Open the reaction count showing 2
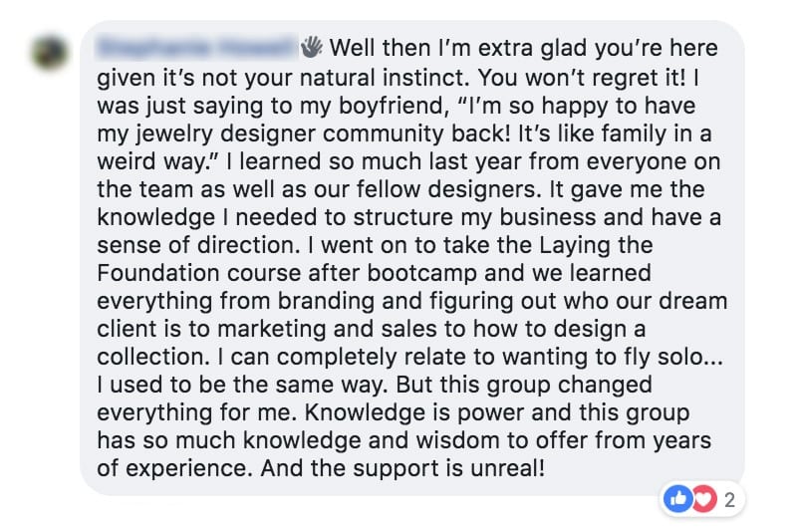 [x=729, y=500]
